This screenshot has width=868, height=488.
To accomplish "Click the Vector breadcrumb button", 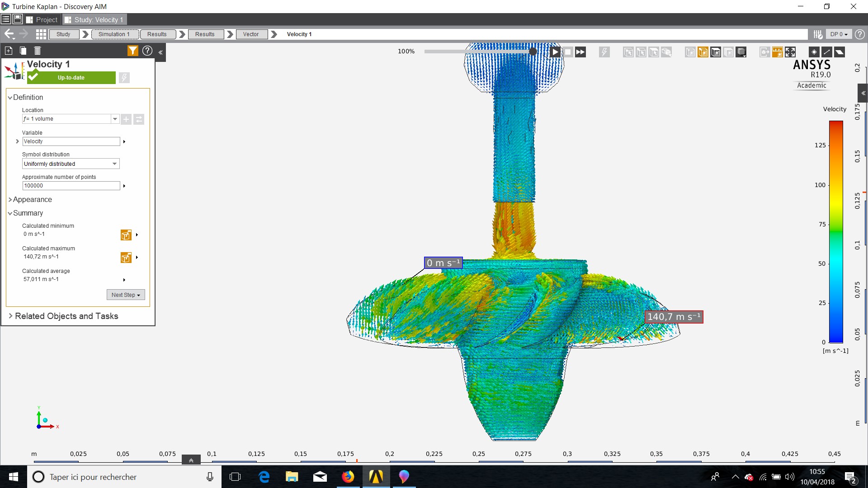I will pyautogui.click(x=250, y=34).
